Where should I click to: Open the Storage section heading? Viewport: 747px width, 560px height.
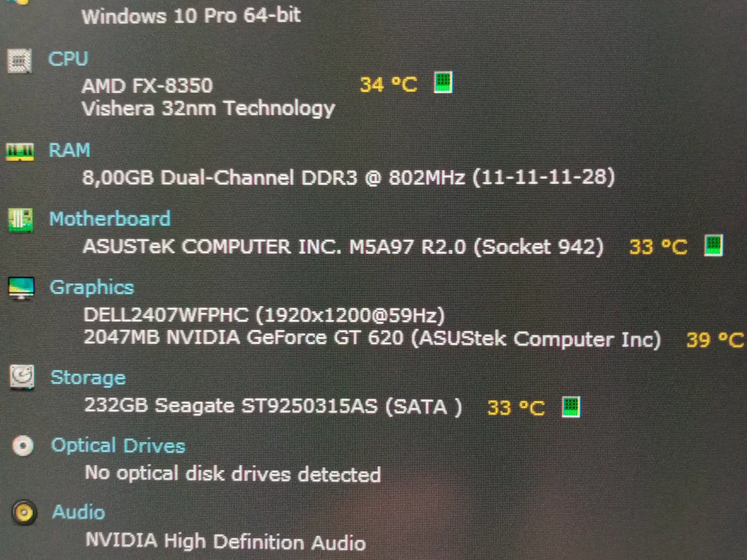click(88, 377)
